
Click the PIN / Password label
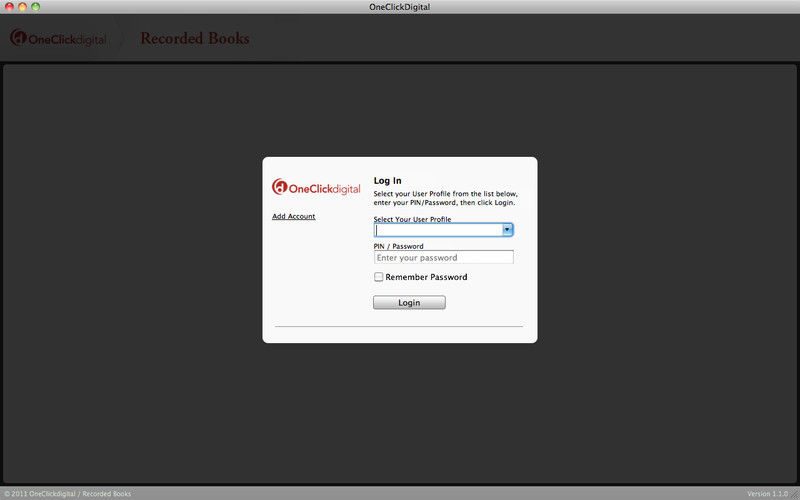pyautogui.click(x=398, y=246)
